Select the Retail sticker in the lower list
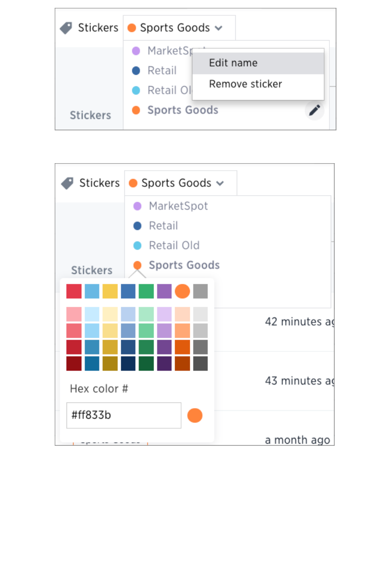This screenshot has height=588, width=378. pos(163,226)
